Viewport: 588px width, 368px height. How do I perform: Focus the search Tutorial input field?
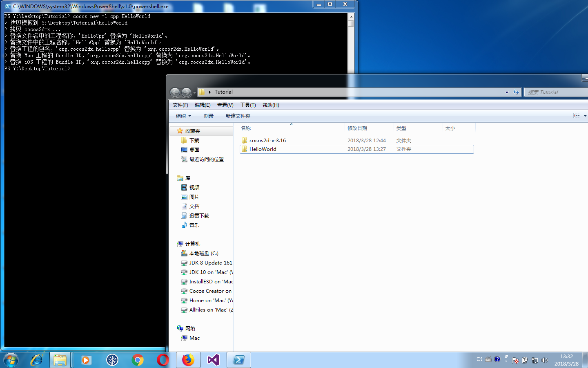point(556,92)
